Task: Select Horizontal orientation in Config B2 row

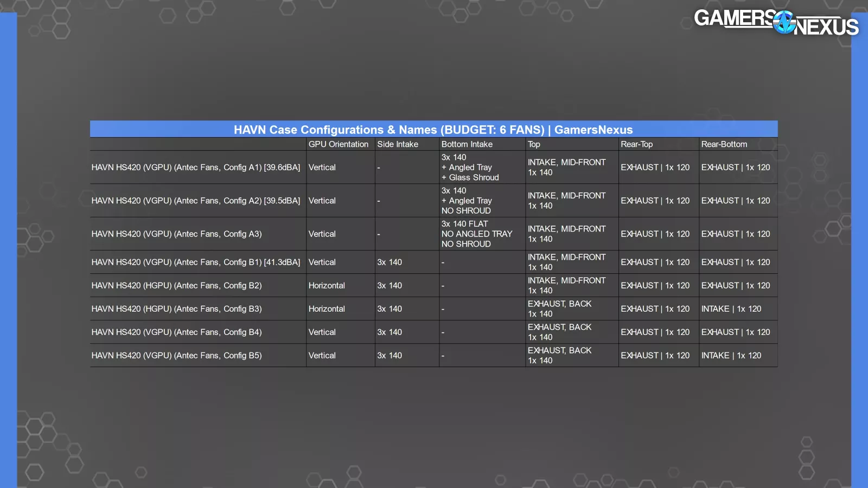Action: 327,286
